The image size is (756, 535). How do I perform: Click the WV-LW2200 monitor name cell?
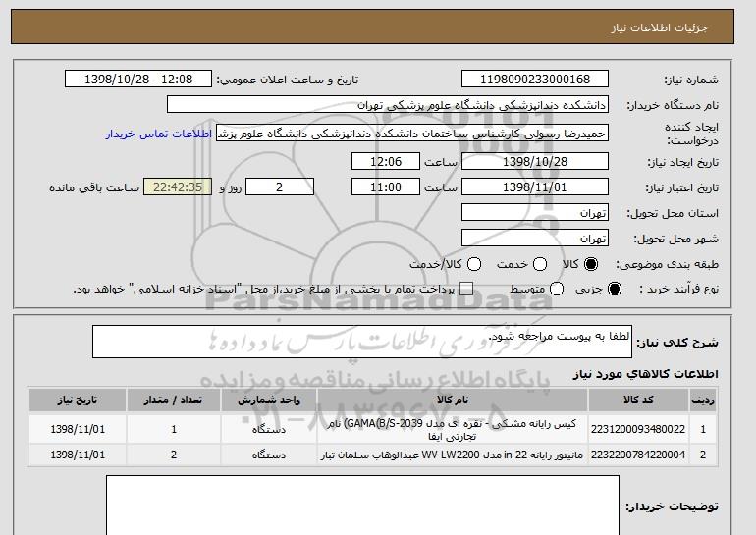[x=453, y=455]
